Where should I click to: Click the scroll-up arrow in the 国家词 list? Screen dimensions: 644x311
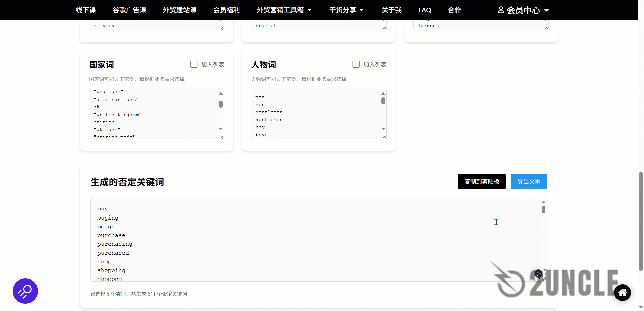[x=221, y=94]
